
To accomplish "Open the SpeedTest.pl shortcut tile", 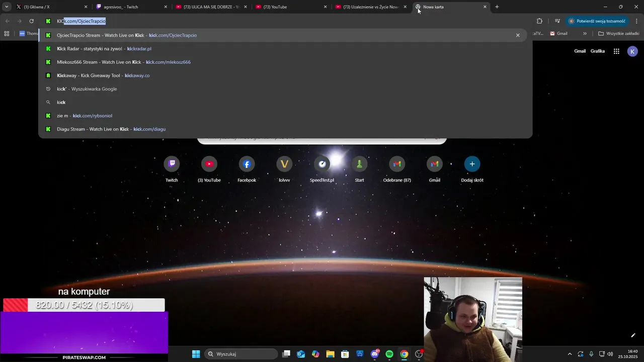I will click(322, 164).
